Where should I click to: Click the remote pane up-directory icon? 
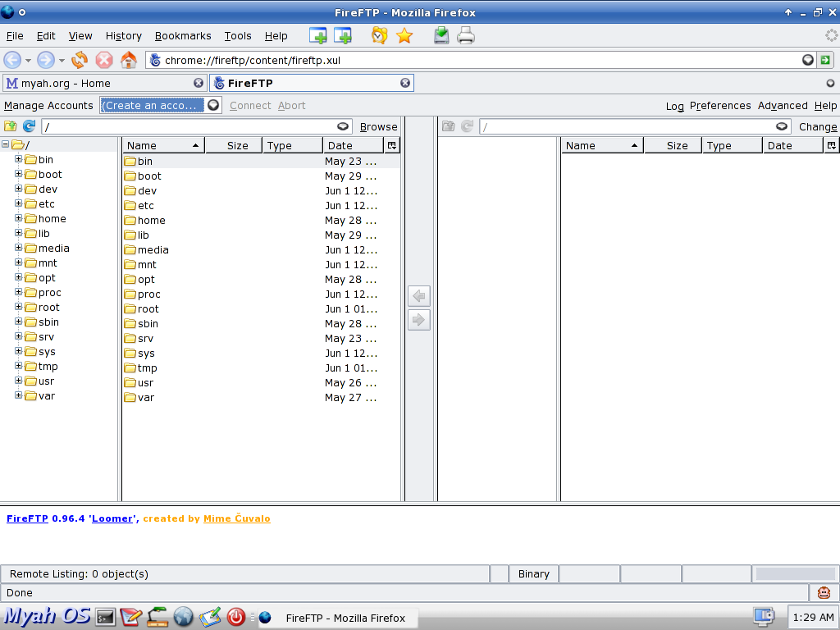[x=449, y=126]
